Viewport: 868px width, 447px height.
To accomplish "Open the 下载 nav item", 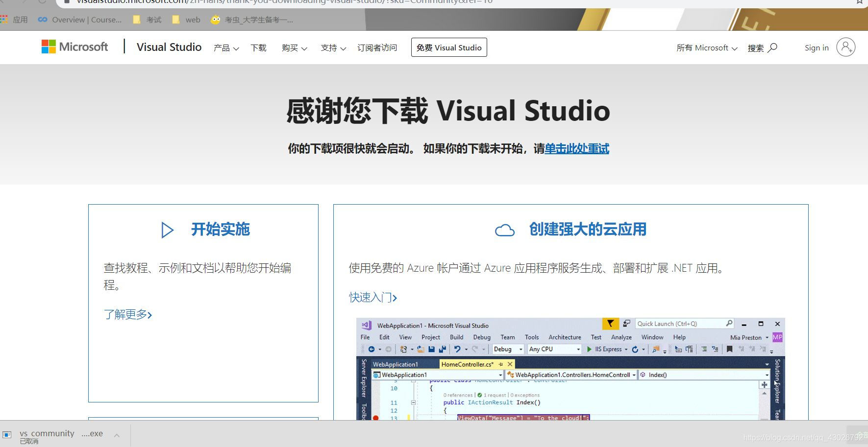I will 258,47.
